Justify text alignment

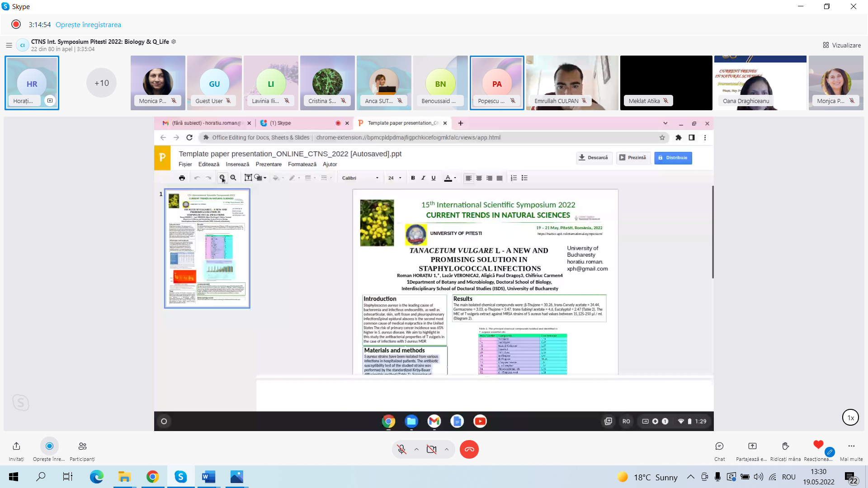click(500, 178)
